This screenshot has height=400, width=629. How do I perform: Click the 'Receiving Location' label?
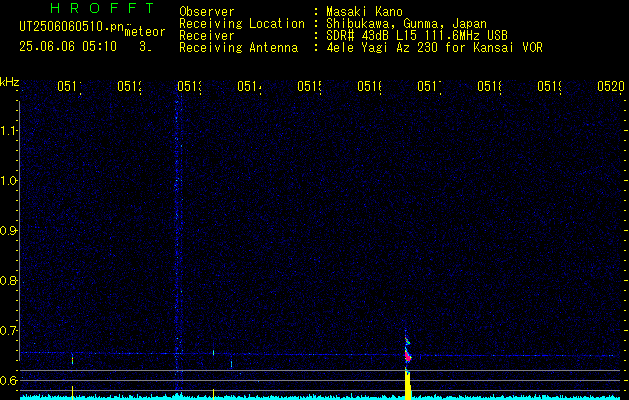point(242,24)
